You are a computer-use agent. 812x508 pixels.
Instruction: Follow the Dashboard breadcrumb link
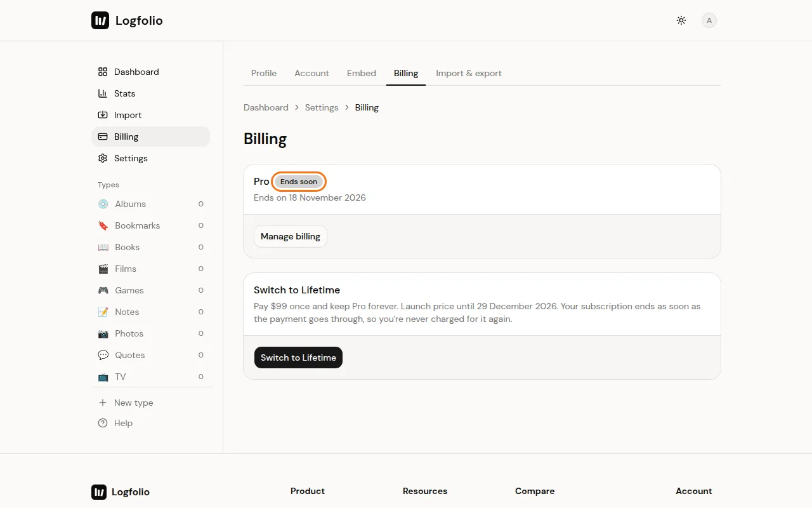(x=266, y=107)
